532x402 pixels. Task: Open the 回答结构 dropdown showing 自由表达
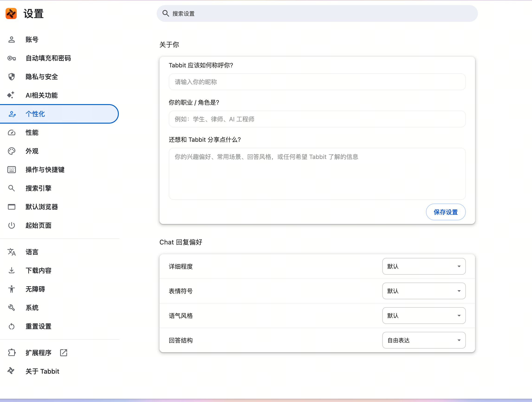(424, 340)
